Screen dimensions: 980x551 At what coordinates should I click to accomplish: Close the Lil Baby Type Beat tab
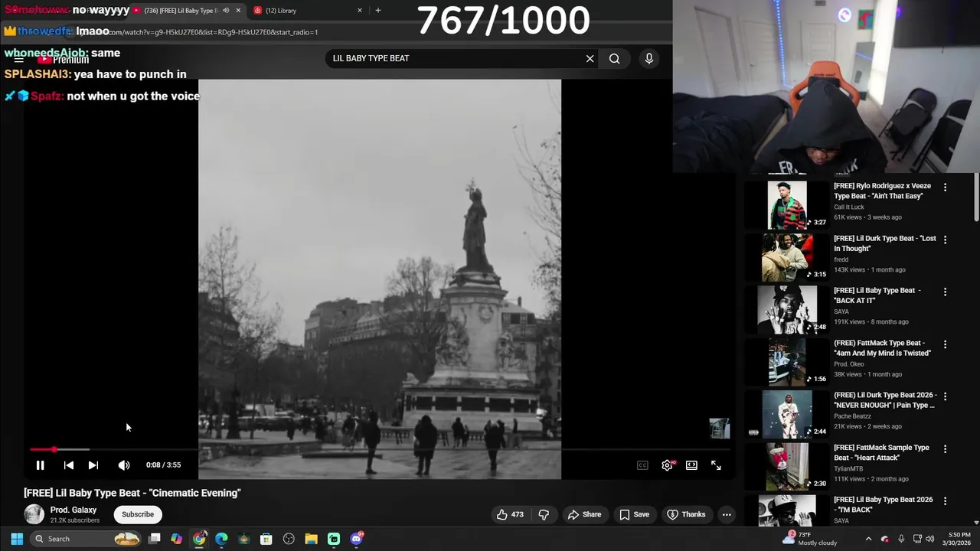[x=238, y=11]
